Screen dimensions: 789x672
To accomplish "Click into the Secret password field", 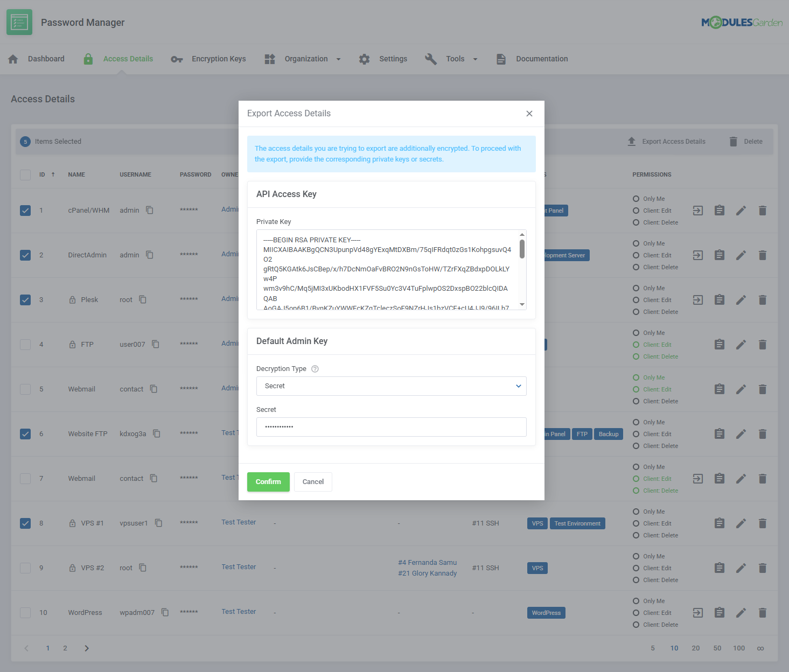I will point(391,427).
